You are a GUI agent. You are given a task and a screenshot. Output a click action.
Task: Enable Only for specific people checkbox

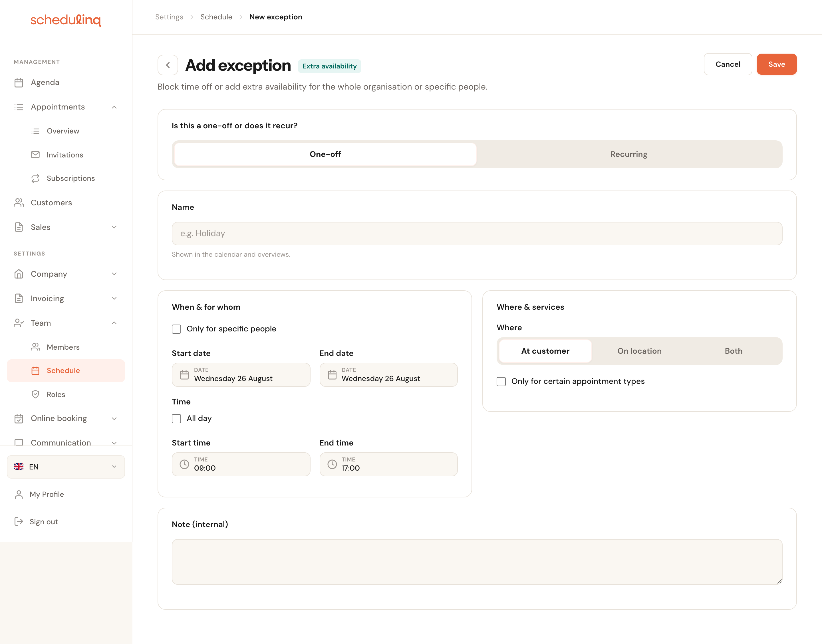click(177, 329)
